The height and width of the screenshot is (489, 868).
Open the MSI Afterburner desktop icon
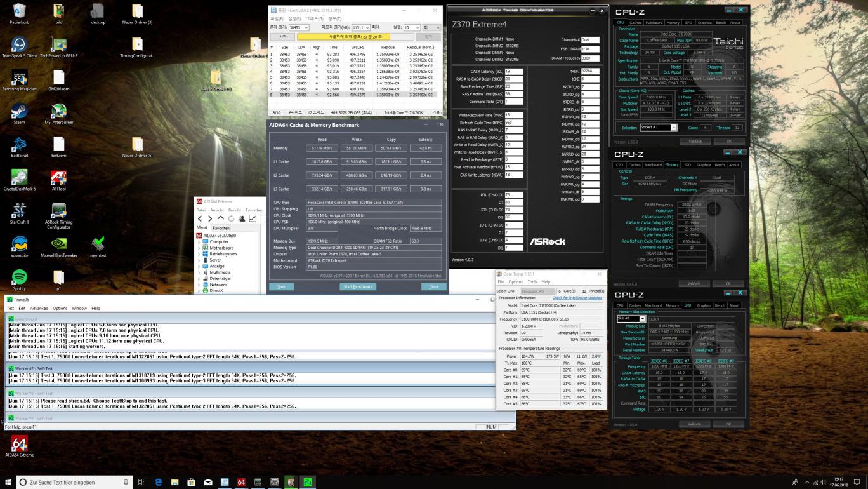(58, 111)
